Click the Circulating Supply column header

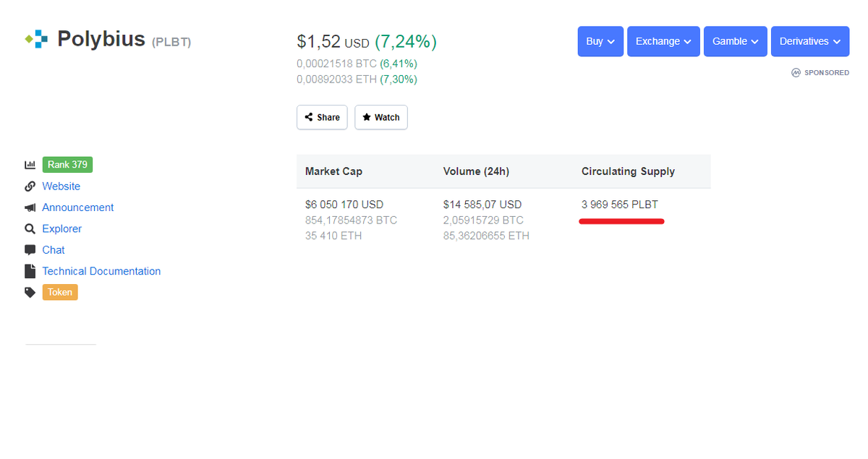pos(628,171)
